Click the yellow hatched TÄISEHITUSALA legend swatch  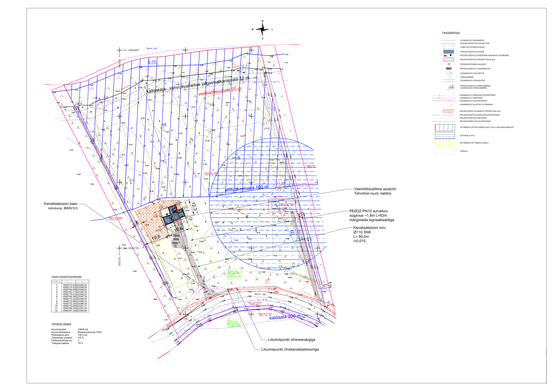click(445, 143)
